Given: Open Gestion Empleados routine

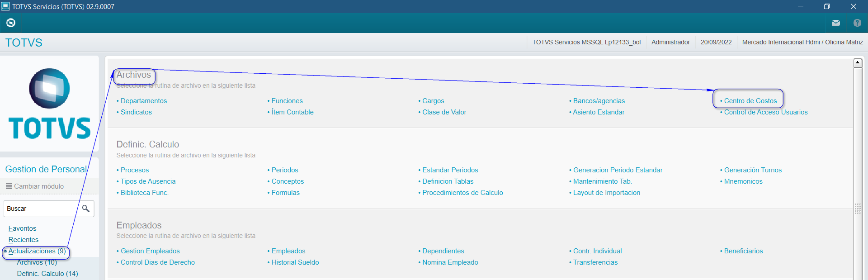Looking at the screenshot, I should [x=150, y=251].
